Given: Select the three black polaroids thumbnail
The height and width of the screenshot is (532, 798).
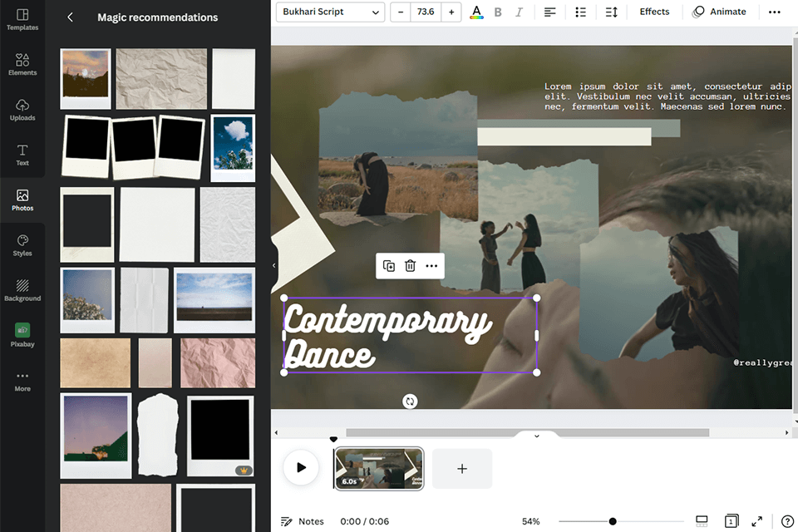Looking at the screenshot, I should (133, 148).
